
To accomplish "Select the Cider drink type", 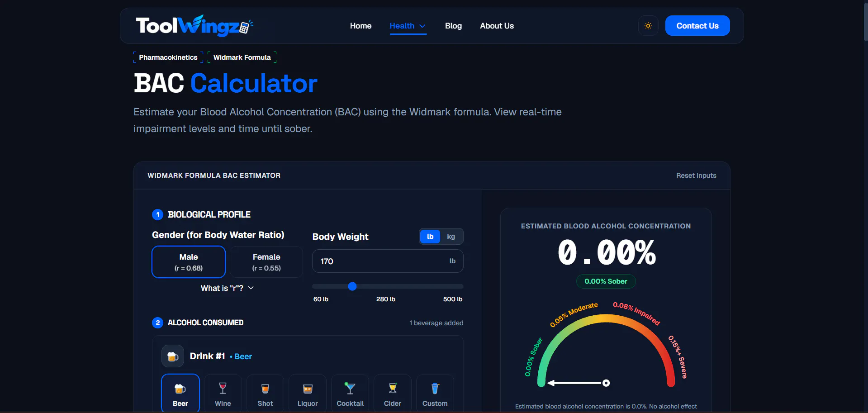I will point(393,393).
